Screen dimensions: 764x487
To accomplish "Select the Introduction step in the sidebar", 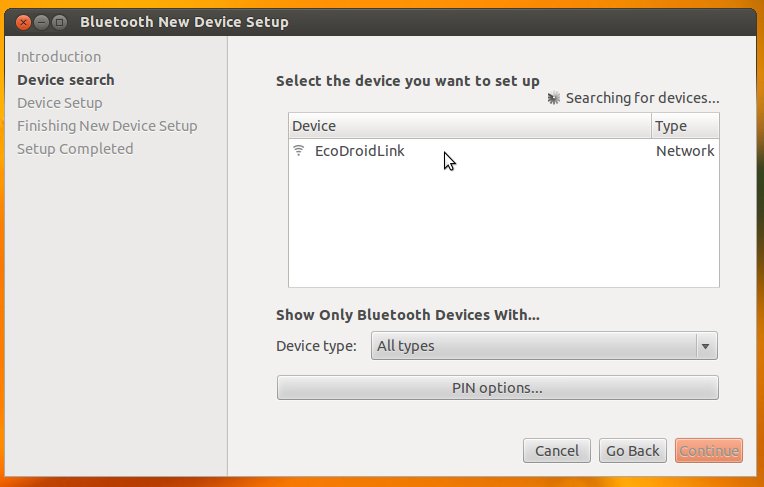I will point(59,57).
